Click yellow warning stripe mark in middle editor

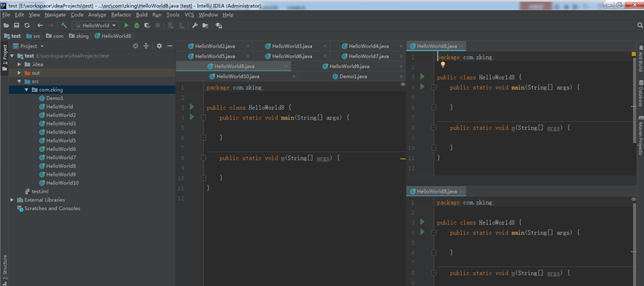(x=402, y=158)
